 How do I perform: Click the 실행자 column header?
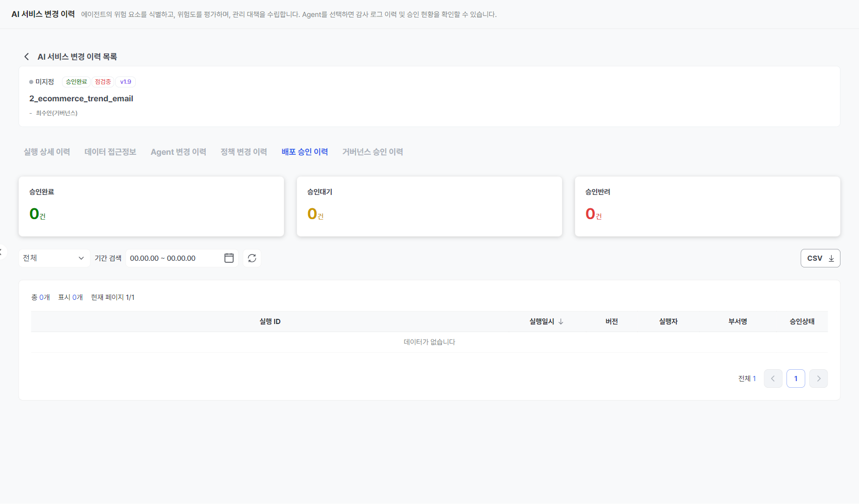668,321
